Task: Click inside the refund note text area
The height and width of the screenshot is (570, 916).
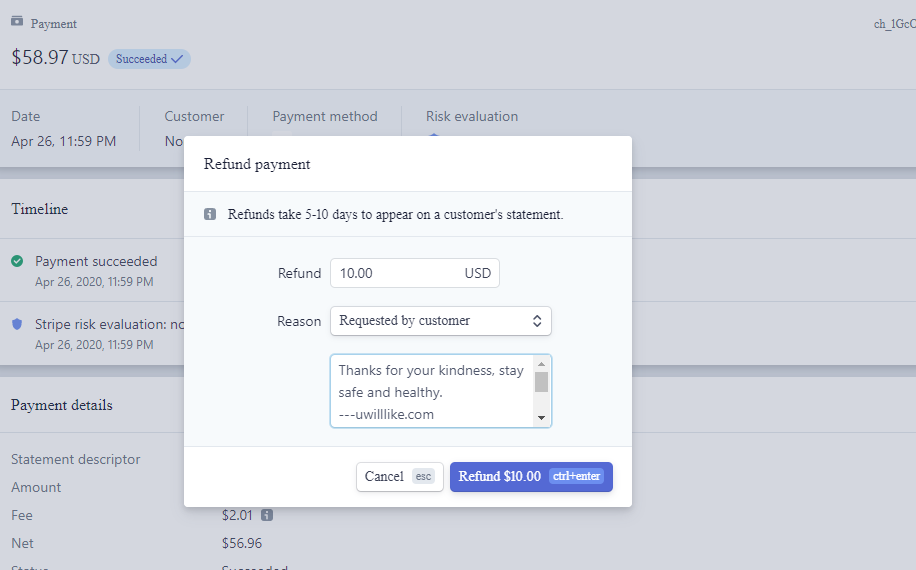Action: [430, 391]
